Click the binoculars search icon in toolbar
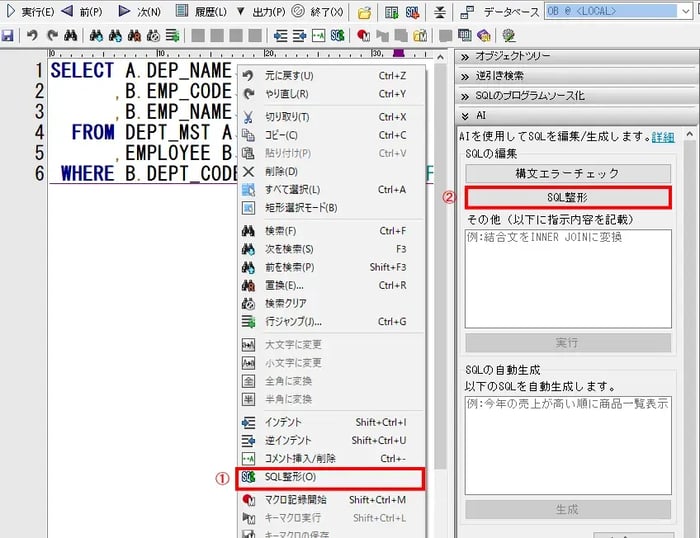Viewport: 700px width, 538px height. pos(71,35)
